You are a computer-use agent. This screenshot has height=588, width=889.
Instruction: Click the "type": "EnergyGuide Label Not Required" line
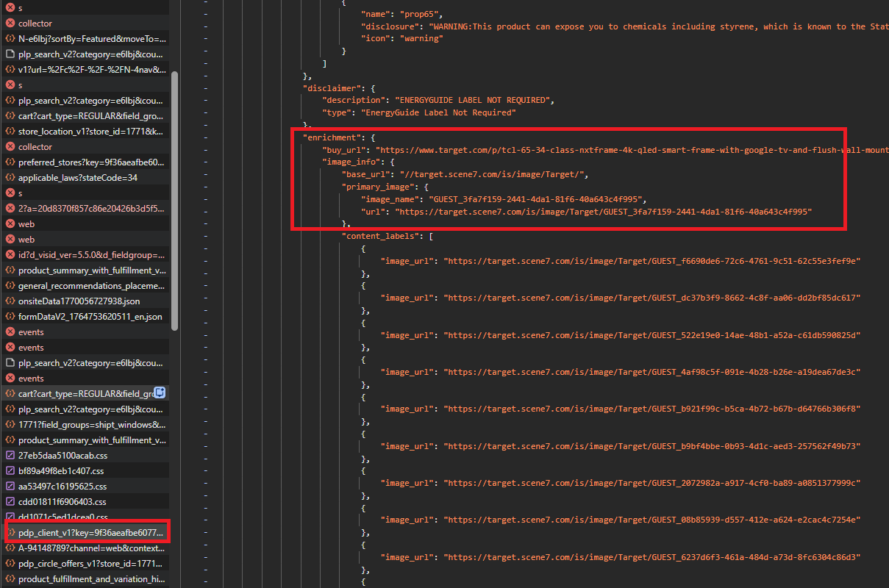(x=419, y=112)
